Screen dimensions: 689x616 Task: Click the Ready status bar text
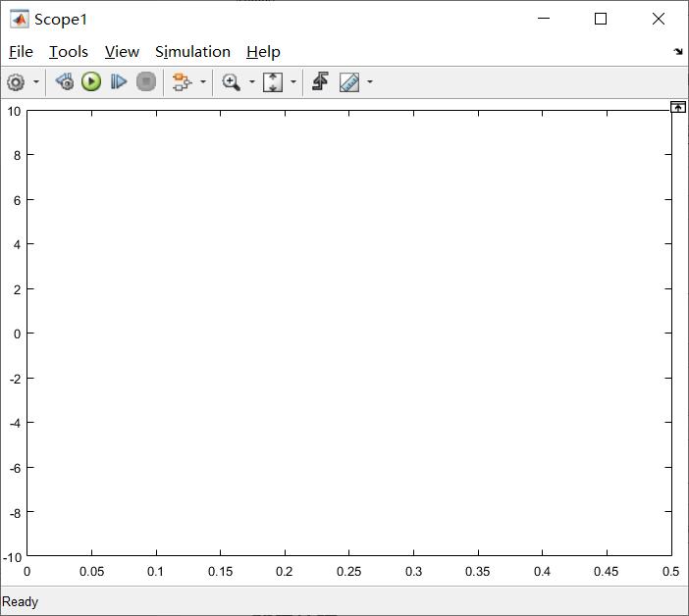[x=21, y=601]
